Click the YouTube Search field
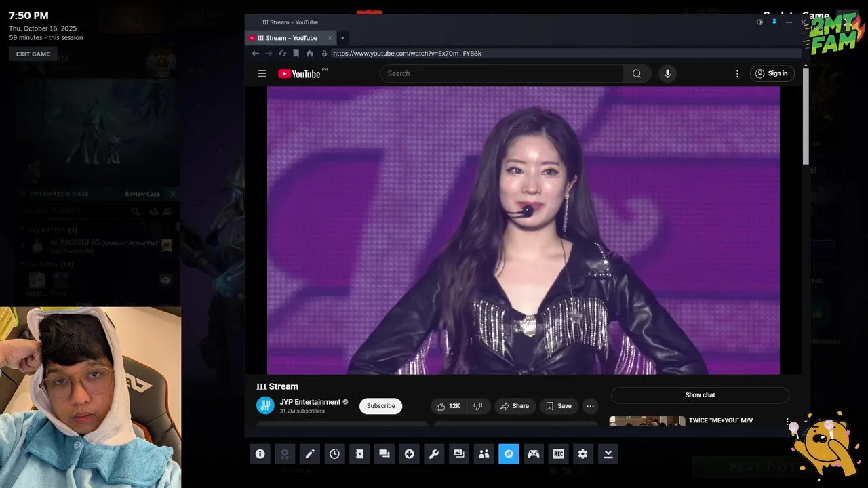The image size is (868, 488). [502, 73]
